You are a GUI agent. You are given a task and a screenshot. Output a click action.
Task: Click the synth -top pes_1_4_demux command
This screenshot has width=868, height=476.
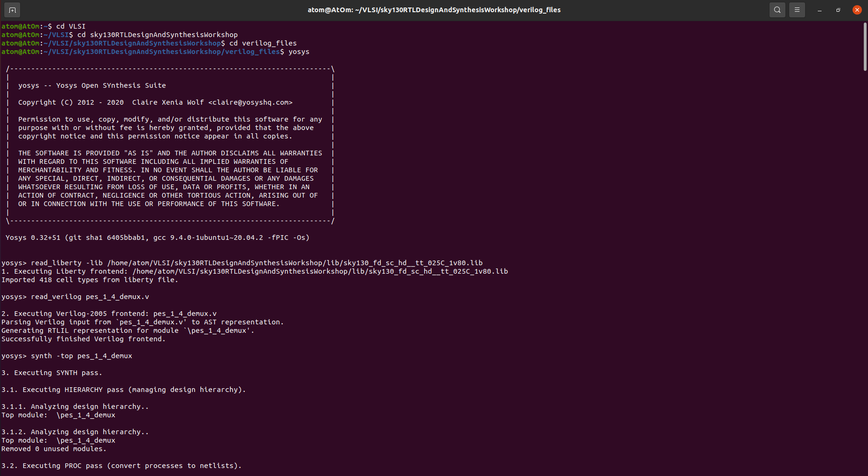81,355
